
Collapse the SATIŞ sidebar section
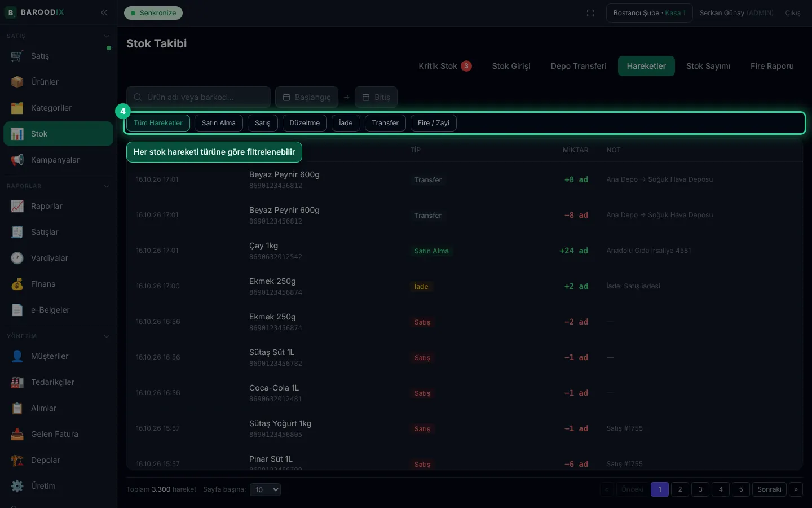tap(107, 36)
